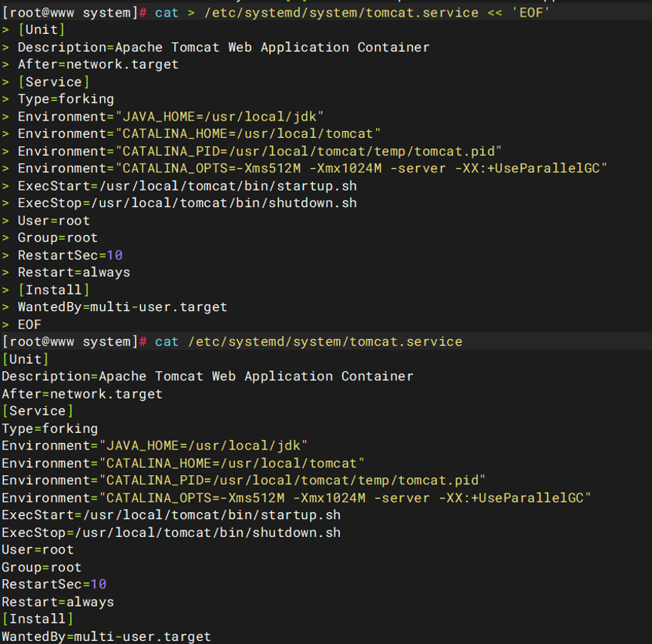Click '[Unit]' in the heredoc prompt lines
652x644 pixels.
click(x=41, y=29)
